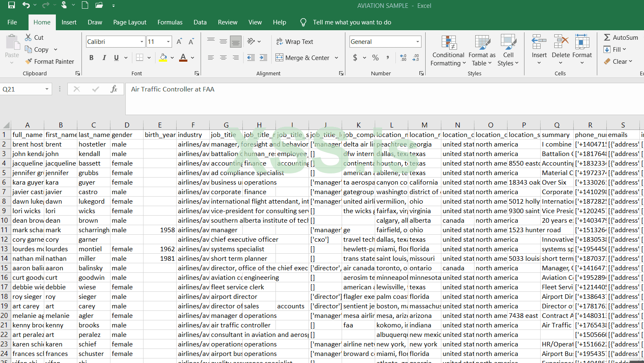Click the Insert Function fx icon
The height and width of the screenshot is (363, 644).
114,89
